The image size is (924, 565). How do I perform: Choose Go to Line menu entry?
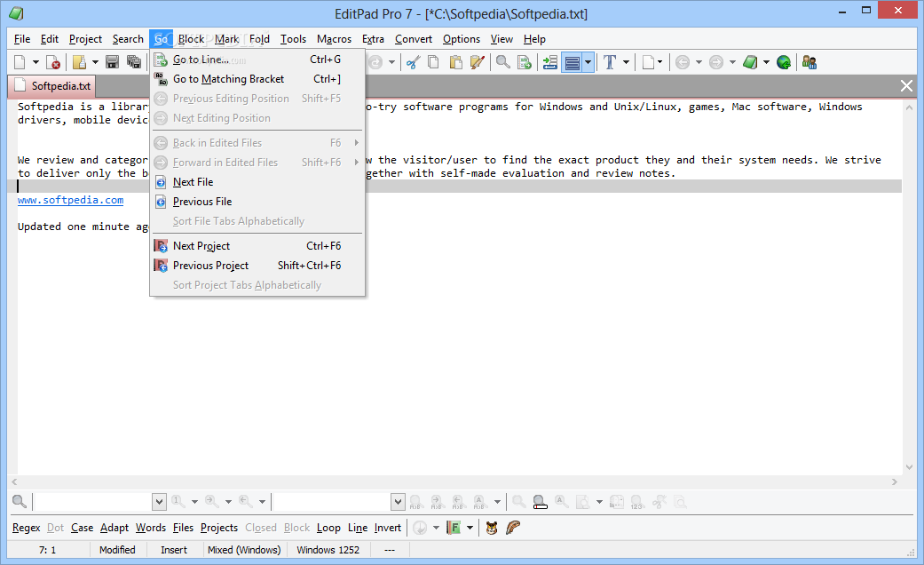257,60
